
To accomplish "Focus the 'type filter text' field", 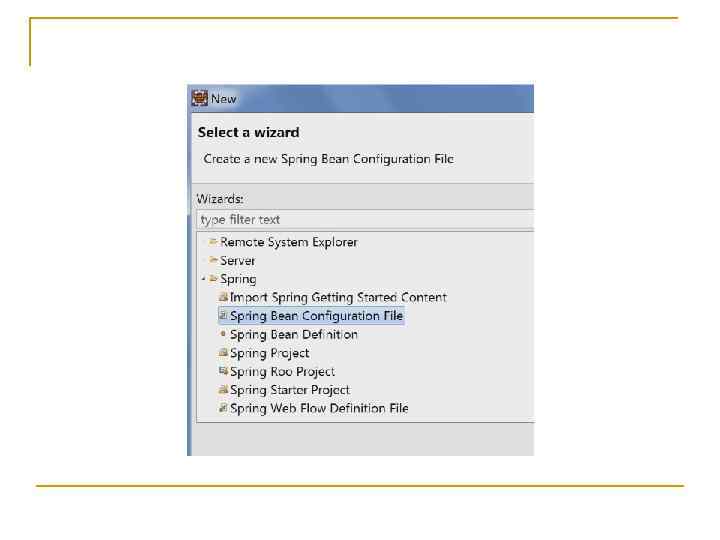I will 366,219.
